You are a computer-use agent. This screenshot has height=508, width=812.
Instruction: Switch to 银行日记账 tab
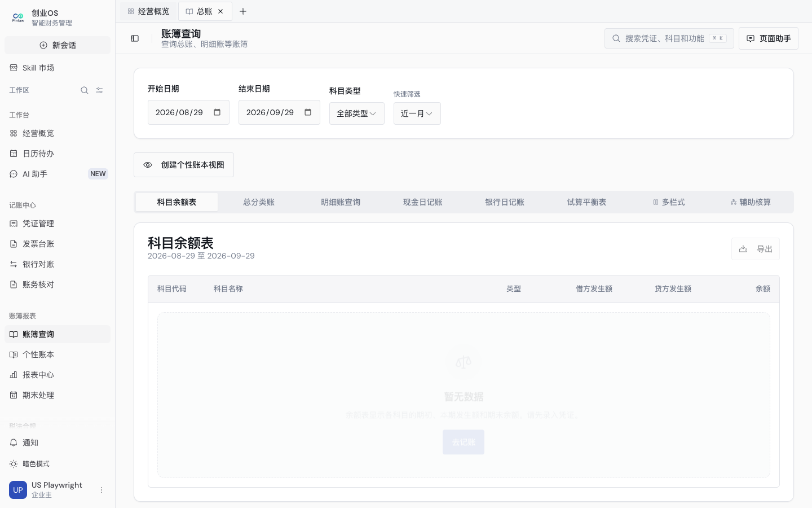click(505, 202)
